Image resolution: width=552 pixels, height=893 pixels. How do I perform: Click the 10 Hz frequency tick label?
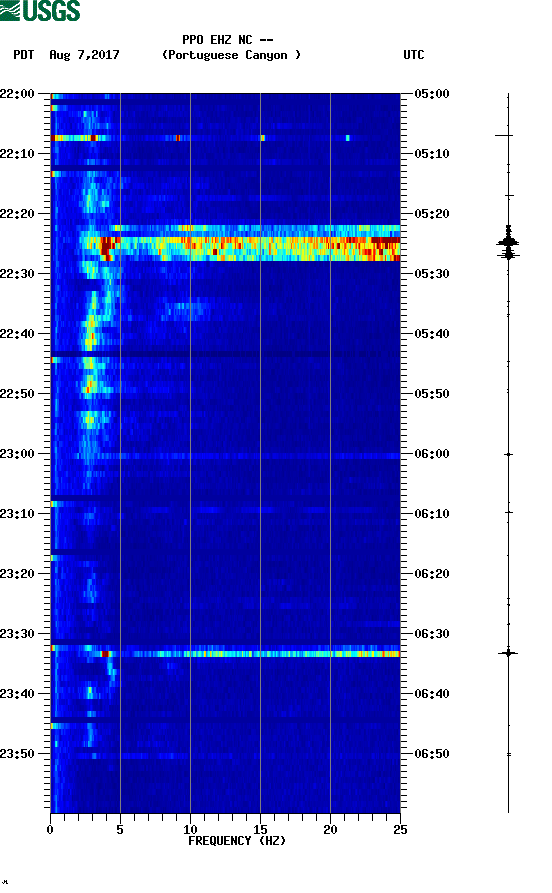click(190, 830)
